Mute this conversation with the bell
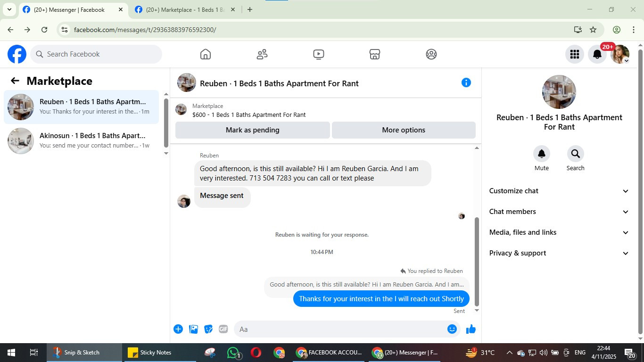Image resolution: width=644 pixels, height=362 pixels. point(542,154)
